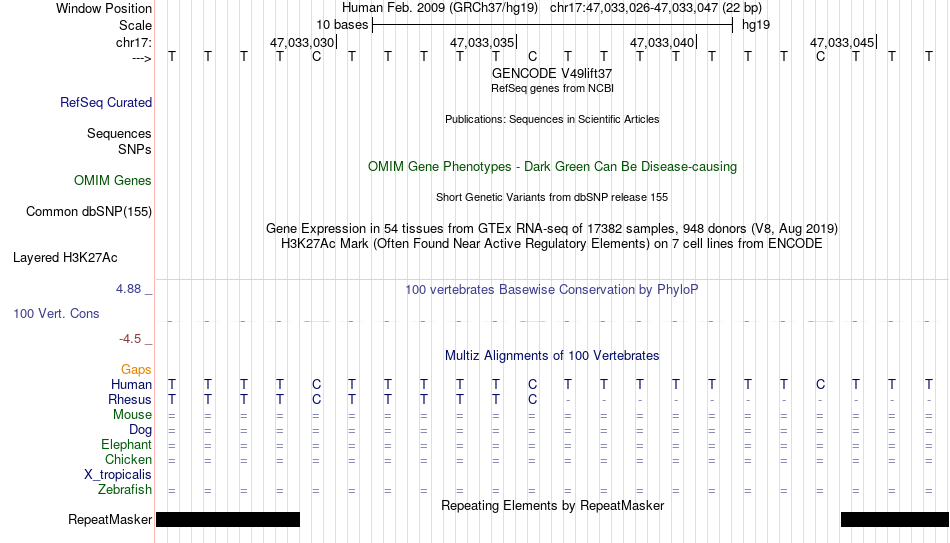Click the OMIM Gene Phenotypes title text
The height and width of the screenshot is (543, 950).
552,167
